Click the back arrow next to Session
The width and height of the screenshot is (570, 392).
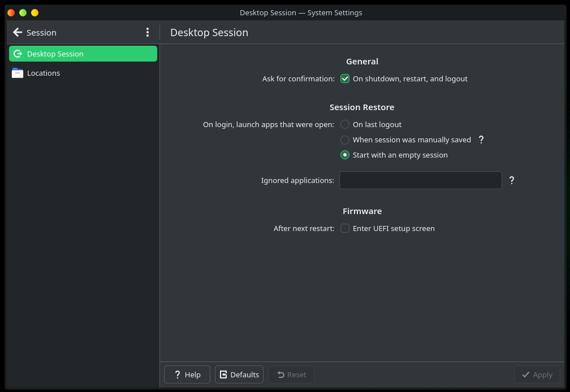(x=18, y=33)
